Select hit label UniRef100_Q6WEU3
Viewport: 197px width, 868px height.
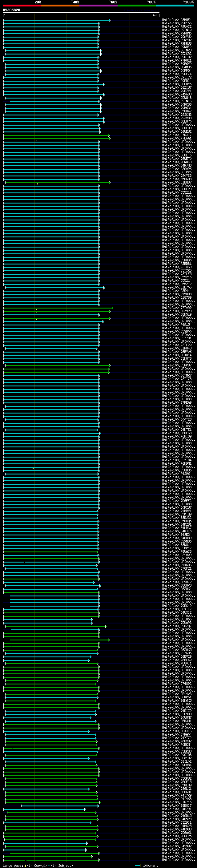tap(177, 128)
